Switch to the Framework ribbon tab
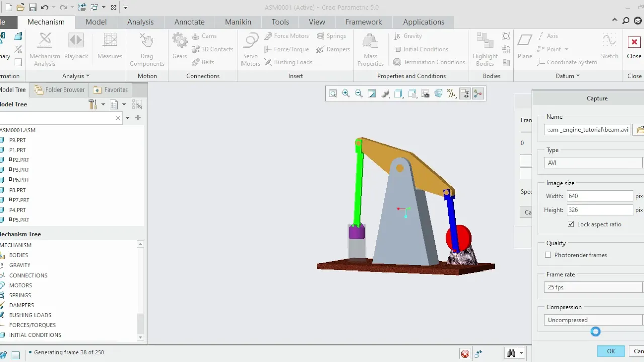Viewport: 644px width, 362px height. click(x=364, y=22)
